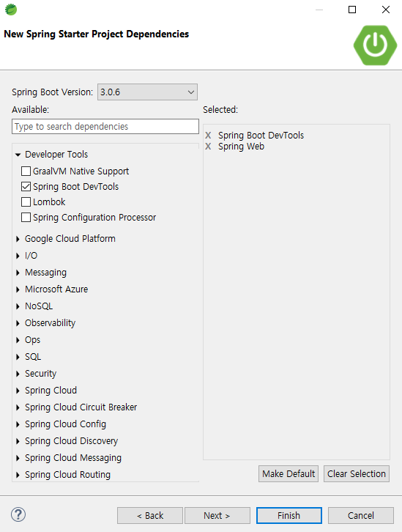Expand the Microsoft Azure group
Screen dimensions: 402x532
[18, 289]
